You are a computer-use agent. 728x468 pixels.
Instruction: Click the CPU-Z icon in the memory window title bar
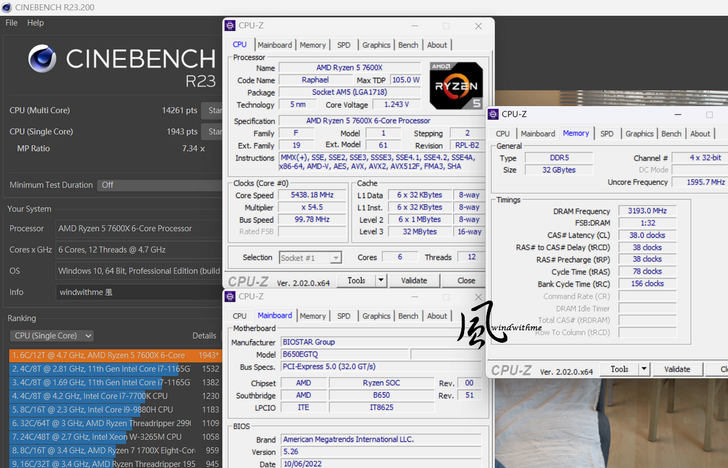pyautogui.click(x=494, y=115)
